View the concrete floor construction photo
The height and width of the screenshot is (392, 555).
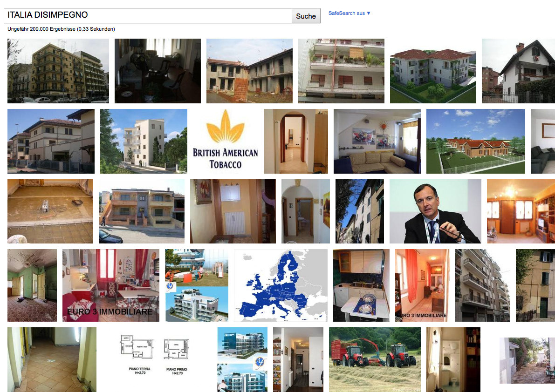click(x=50, y=211)
